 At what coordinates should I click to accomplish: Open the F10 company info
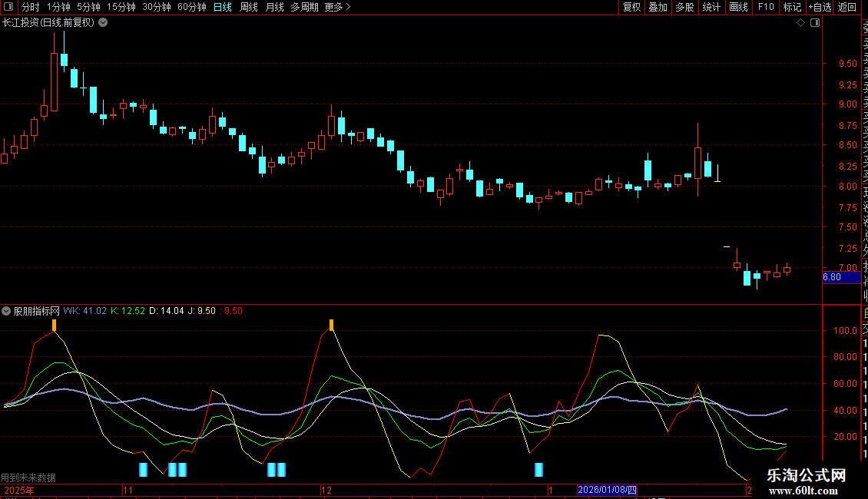[766, 7]
